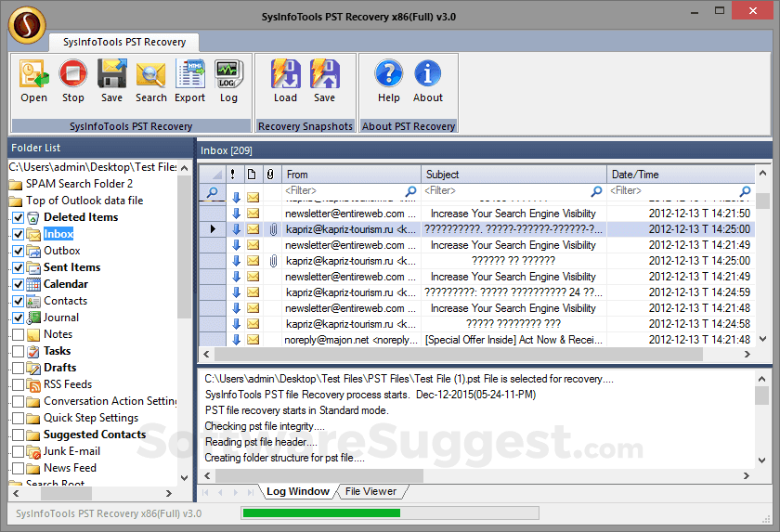Screen dimensions: 780x532
Task: Check the Junk E-mail folder checkbox
Action: [x=18, y=451]
